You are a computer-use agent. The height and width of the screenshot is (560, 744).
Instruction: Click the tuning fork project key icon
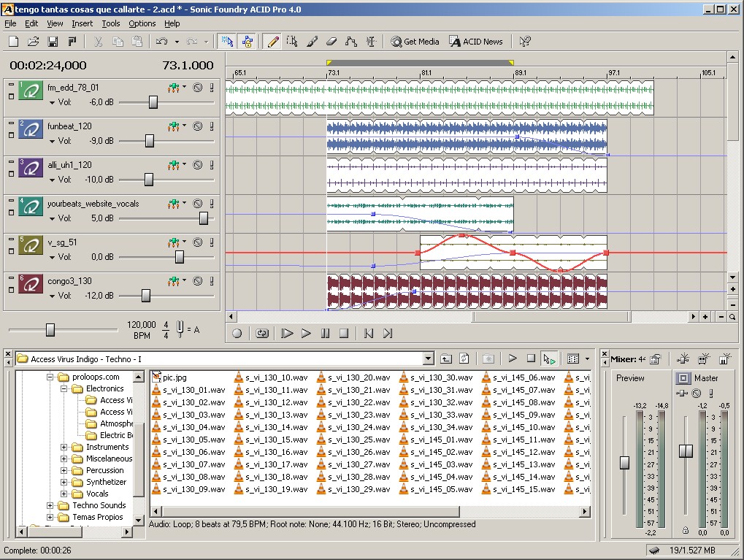click(x=180, y=329)
